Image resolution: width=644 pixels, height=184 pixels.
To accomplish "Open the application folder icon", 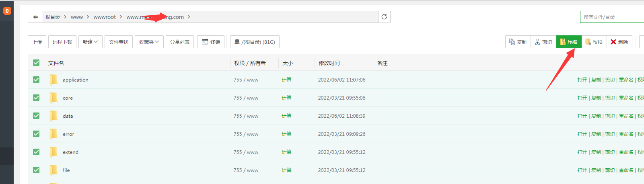I will click(53, 80).
